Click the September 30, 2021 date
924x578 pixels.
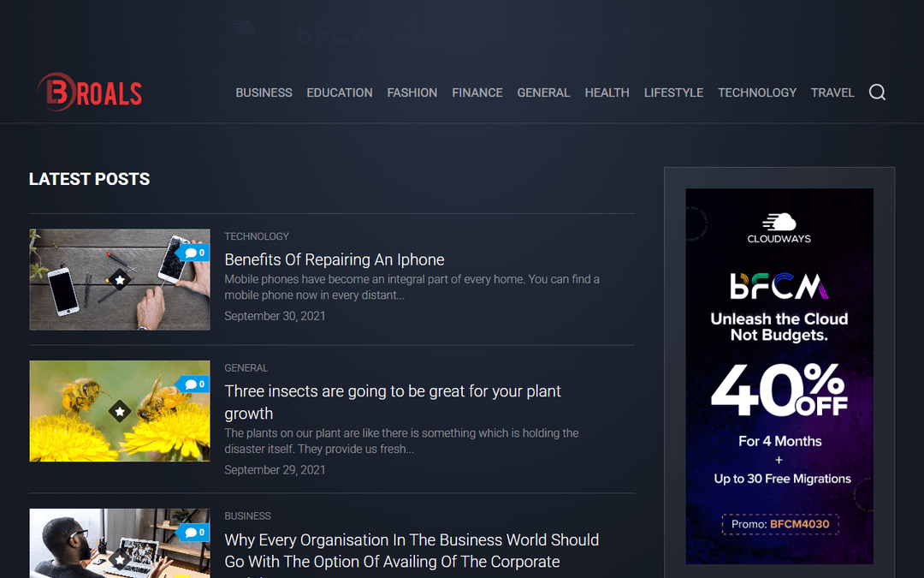[275, 316]
